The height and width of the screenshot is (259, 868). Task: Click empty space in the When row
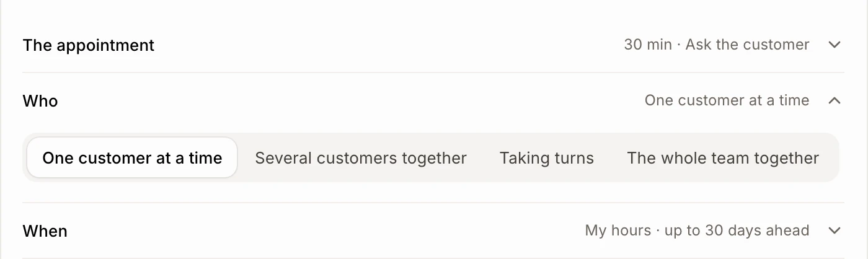pos(322,231)
